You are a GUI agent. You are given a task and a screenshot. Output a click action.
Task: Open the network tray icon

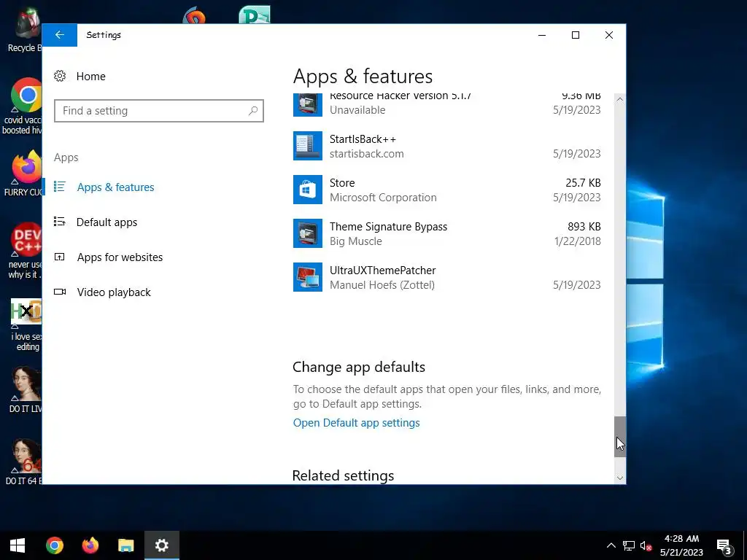click(628, 545)
